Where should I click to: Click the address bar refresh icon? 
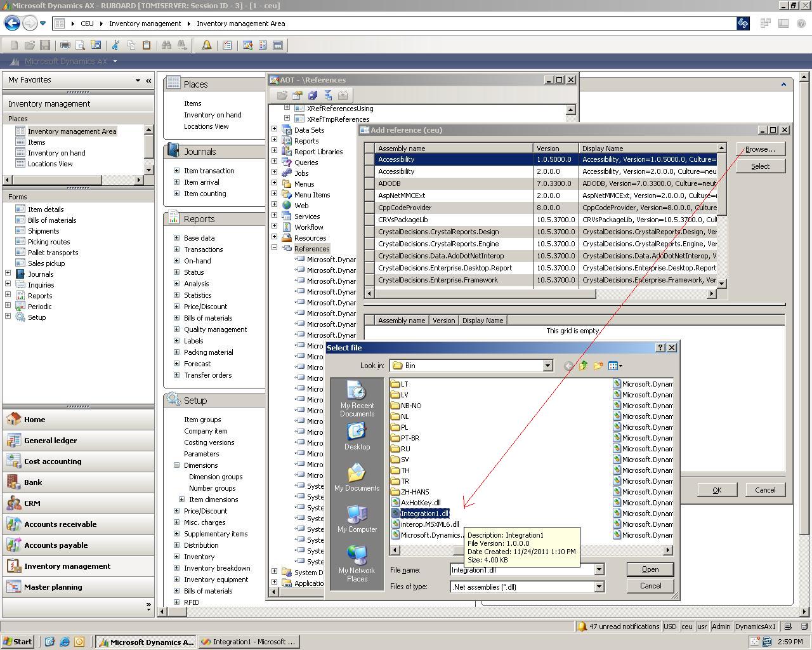tap(742, 23)
